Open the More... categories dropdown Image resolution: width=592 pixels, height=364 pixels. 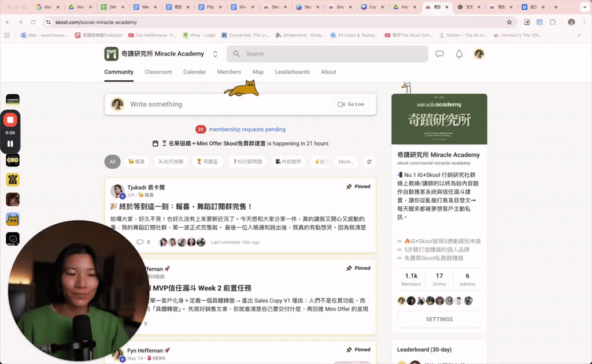click(346, 162)
